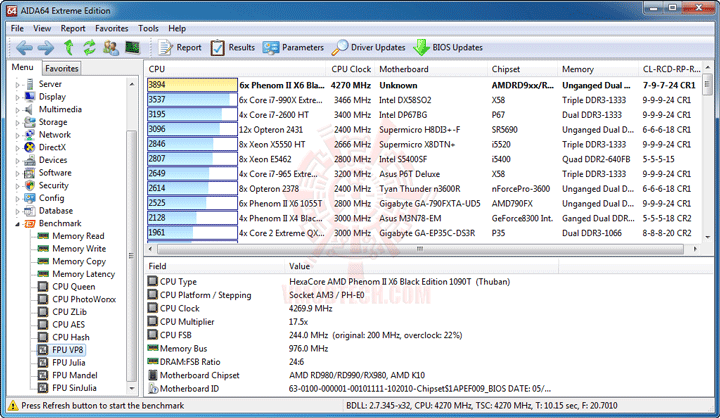720x418 pixels.
Task: Check for Driver Updates
Action: [x=368, y=47]
